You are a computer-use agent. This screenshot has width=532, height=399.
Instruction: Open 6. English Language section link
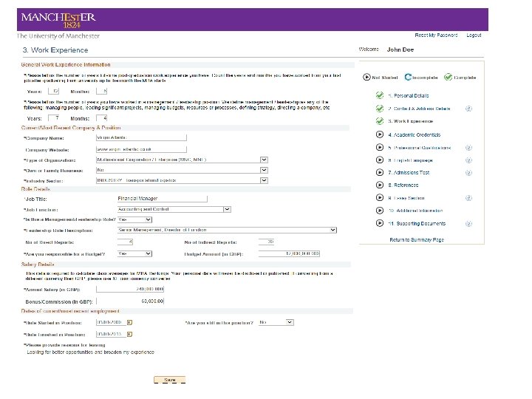tap(411, 160)
